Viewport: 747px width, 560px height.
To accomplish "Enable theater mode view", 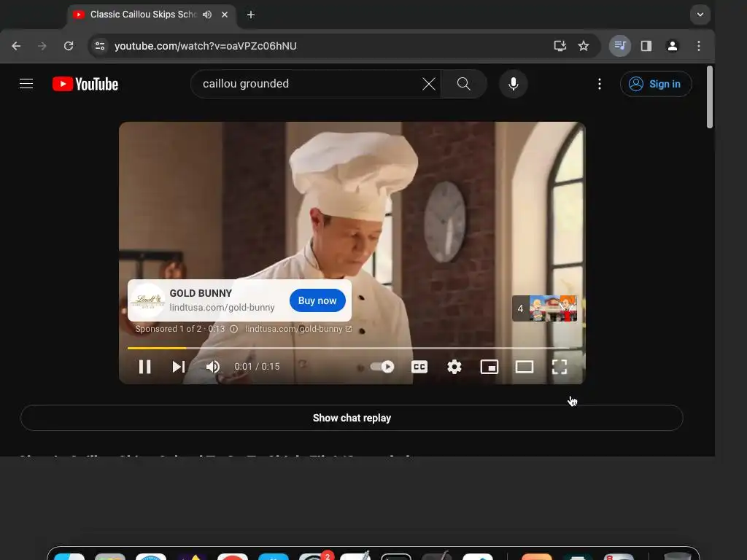I will pyautogui.click(x=525, y=367).
